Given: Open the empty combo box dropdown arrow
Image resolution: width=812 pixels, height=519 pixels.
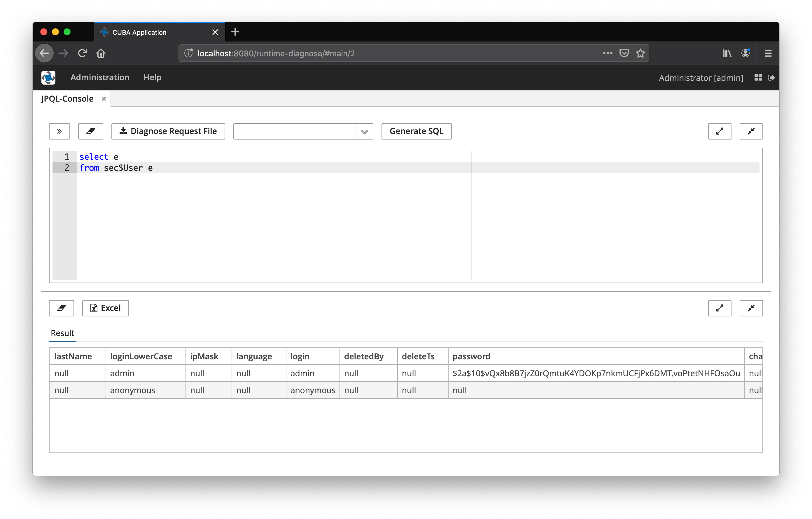Looking at the screenshot, I should click(x=364, y=131).
